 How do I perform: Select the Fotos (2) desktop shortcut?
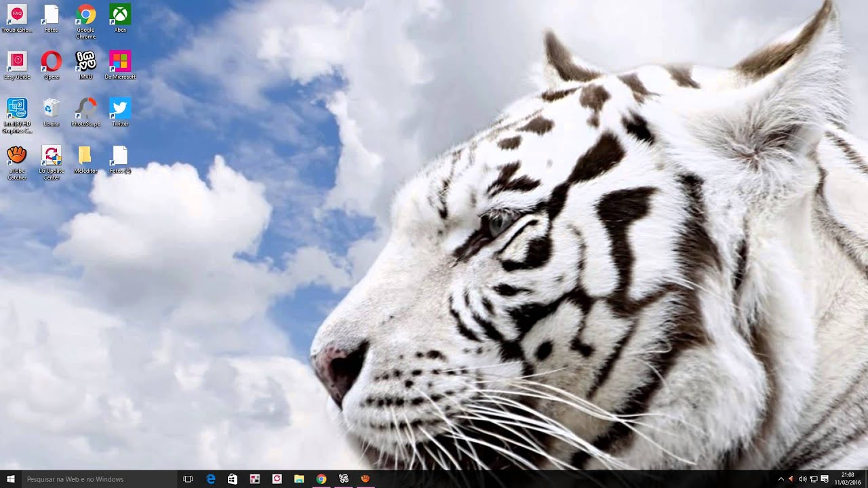click(120, 160)
